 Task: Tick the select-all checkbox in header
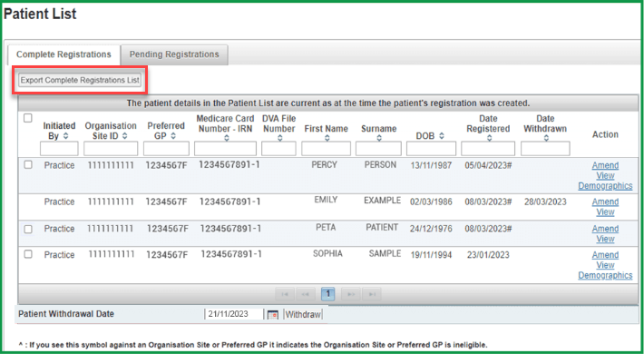coord(28,118)
